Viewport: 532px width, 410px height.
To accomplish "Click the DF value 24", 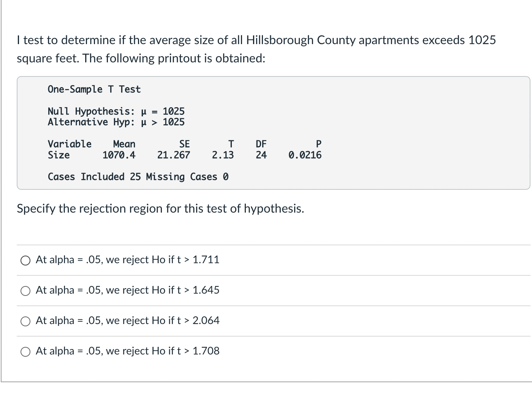I will pyautogui.click(x=261, y=155).
